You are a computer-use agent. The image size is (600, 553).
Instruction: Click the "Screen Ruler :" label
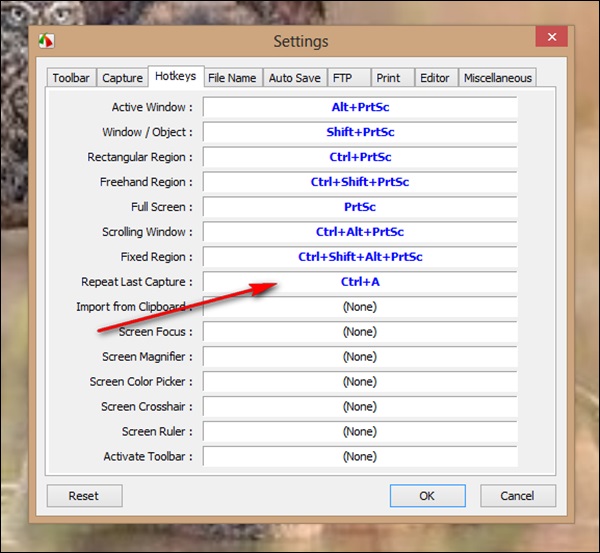(x=157, y=432)
